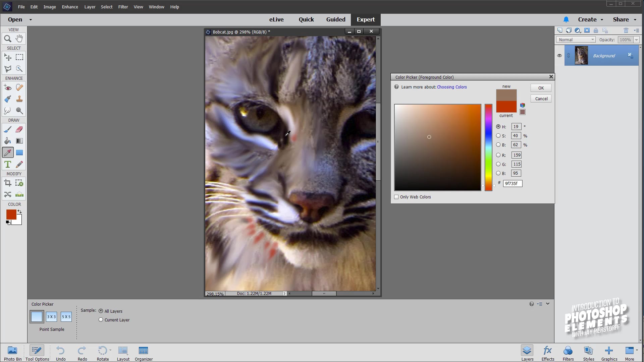This screenshot has width=644, height=362.
Task: Select the Eraser tool
Action: 19,129
